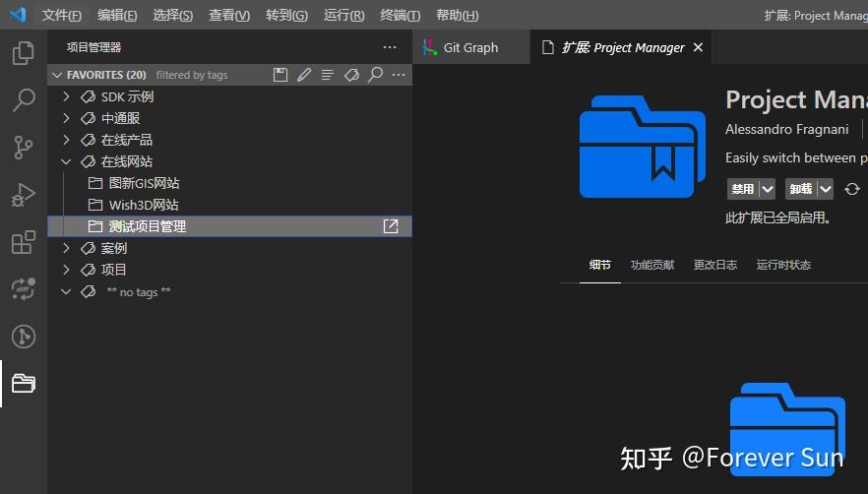Open the 文件(F) menu
This screenshot has width=868, height=494.
click(61, 15)
